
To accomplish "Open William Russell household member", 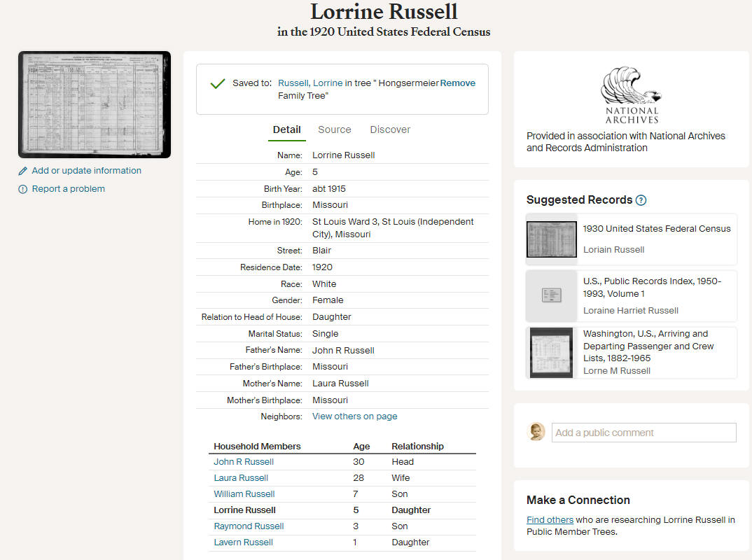I will tap(244, 493).
